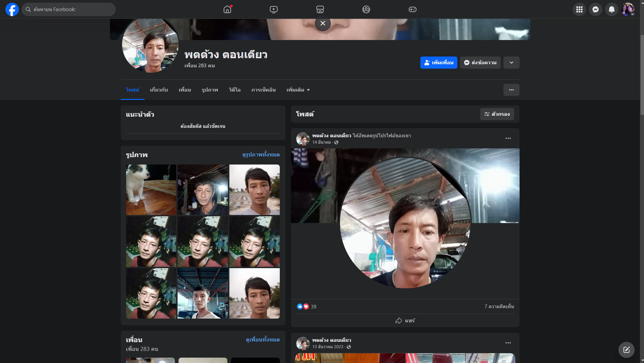The height and width of the screenshot is (363, 644).
Task: Click the 14 มีนาคม post date link
Action: pos(321,142)
